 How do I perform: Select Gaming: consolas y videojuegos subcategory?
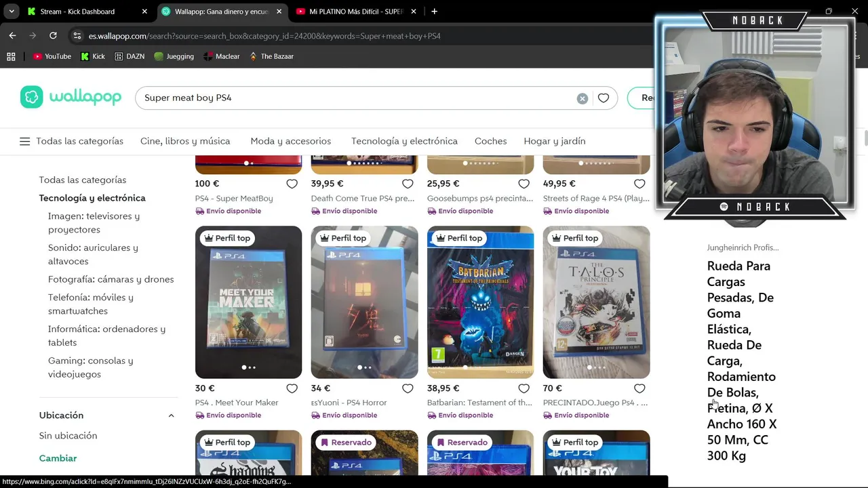(90, 367)
